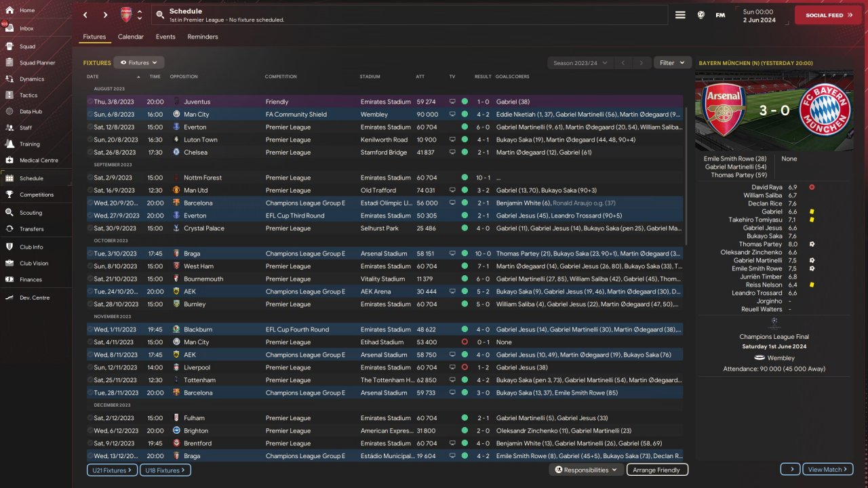Click Luton Town in the opposition column
The height and width of the screenshot is (488, 868).
(x=201, y=140)
